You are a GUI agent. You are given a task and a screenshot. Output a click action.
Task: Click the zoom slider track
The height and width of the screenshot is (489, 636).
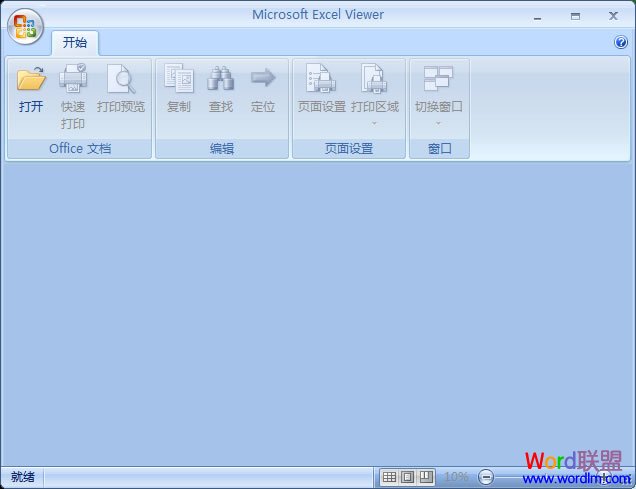(548, 477)
